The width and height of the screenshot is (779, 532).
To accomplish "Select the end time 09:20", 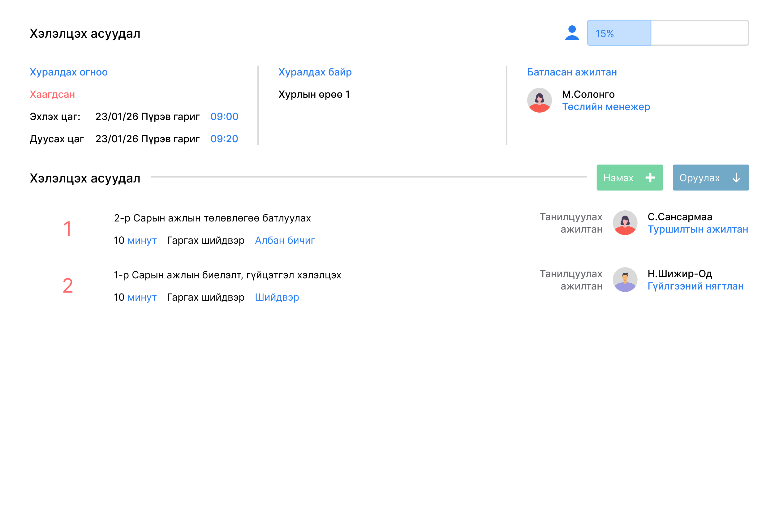I will 224,139.
